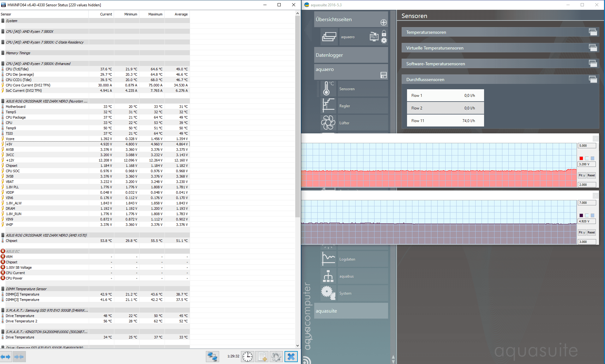This screenshot has width=605, height=364.
Task: Close the upper 3.200 V chart overlay
Action: click(x=596, y=138)
